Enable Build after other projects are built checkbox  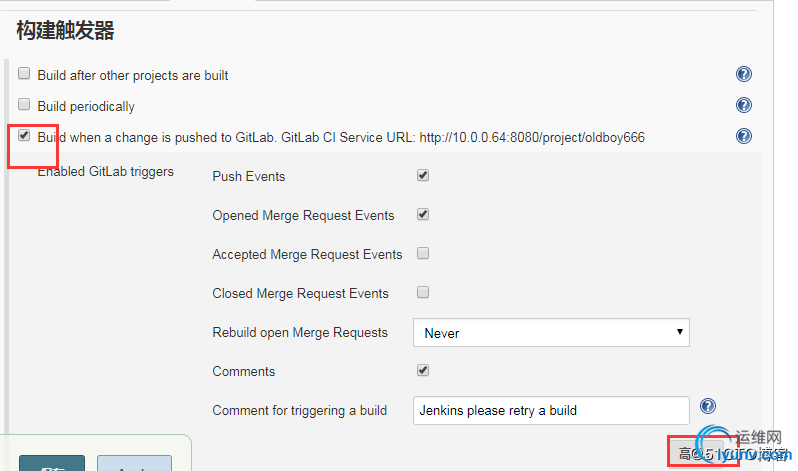pyautogui.click(x=24, y=73)
